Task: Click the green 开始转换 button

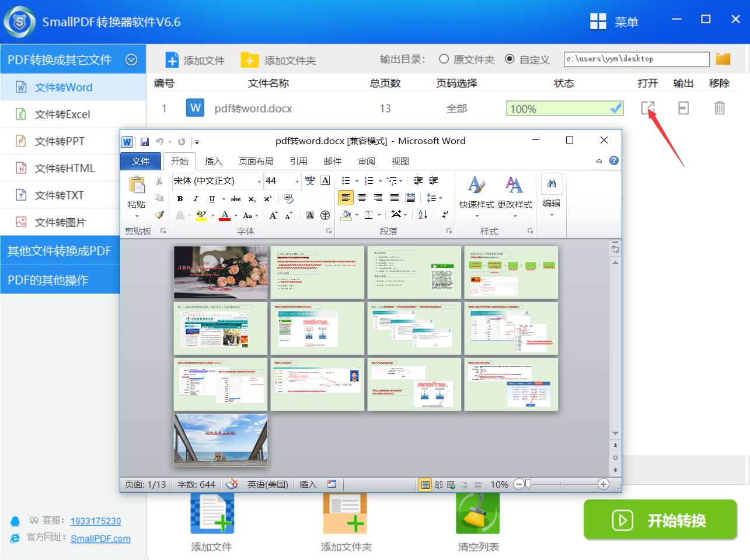Action: [x=660, y=520]
